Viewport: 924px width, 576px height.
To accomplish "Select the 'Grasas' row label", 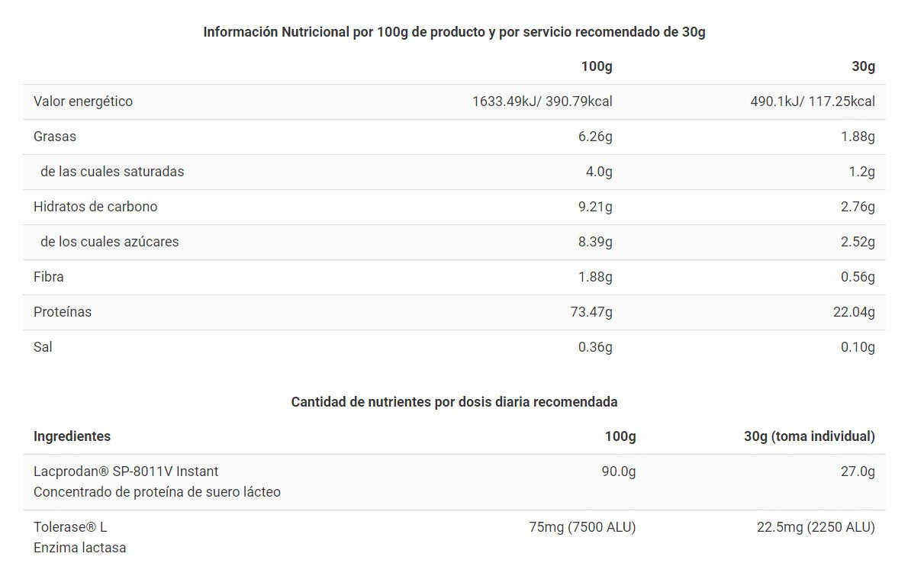I will click(55, 137).
